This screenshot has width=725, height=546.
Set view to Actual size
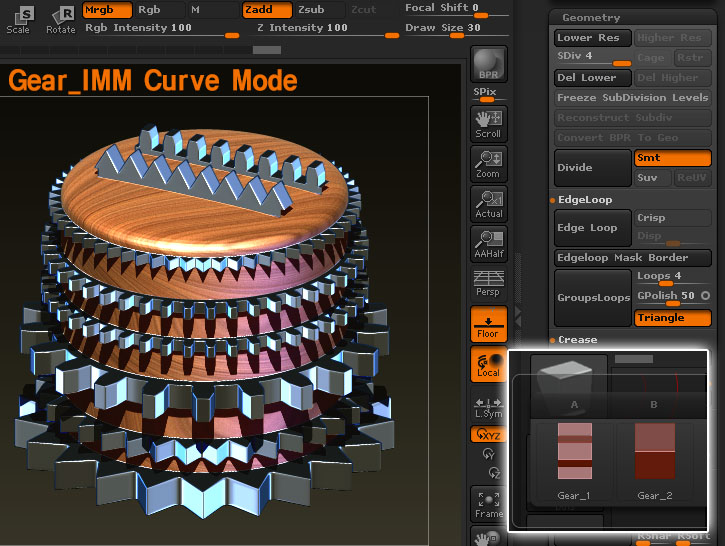(488, 204)
